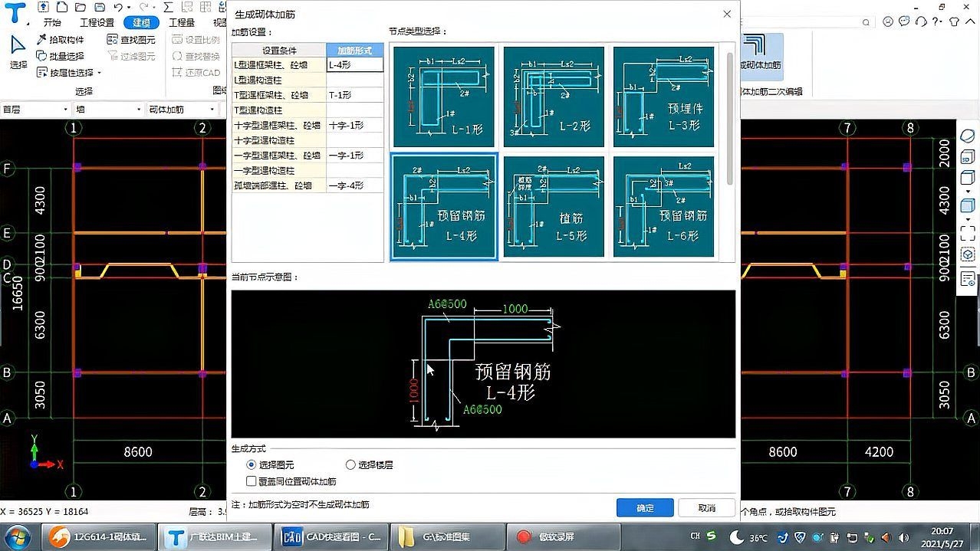Switch to the 工程设置 ribbon tab
This screenshot has height=551, width=980.
coord(97,22)
